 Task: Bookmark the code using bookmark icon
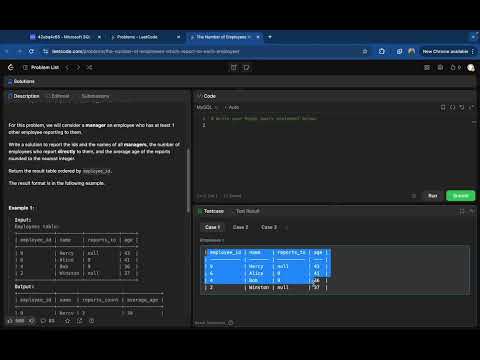[443, 107]
